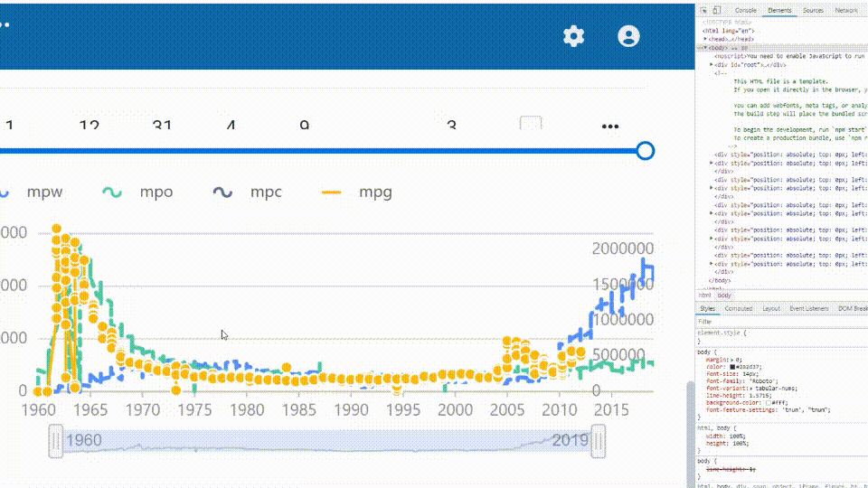Click the 2000000 right axis label
This screenshot has height=488, width=868.
(623, 249)
